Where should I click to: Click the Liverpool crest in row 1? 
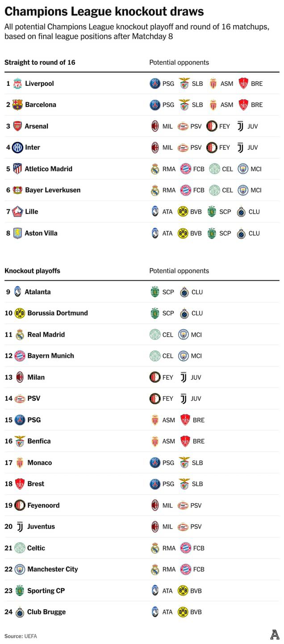tap(17, 84)
